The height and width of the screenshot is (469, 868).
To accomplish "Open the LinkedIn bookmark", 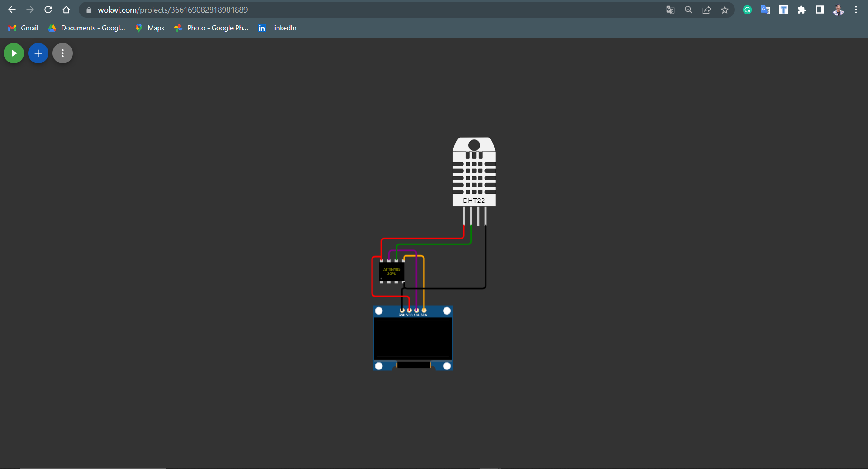I will click(277, 28).
